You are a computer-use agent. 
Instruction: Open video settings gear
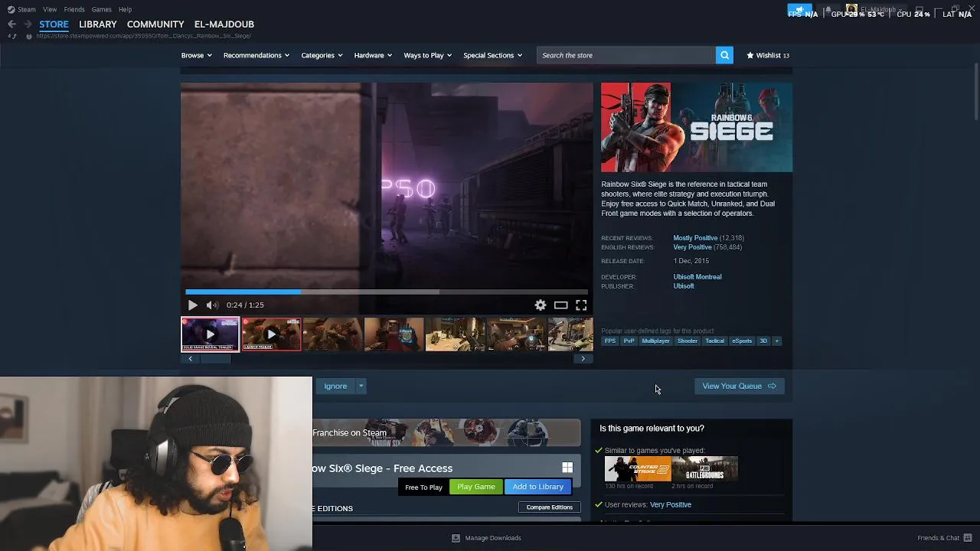[541, 305]
